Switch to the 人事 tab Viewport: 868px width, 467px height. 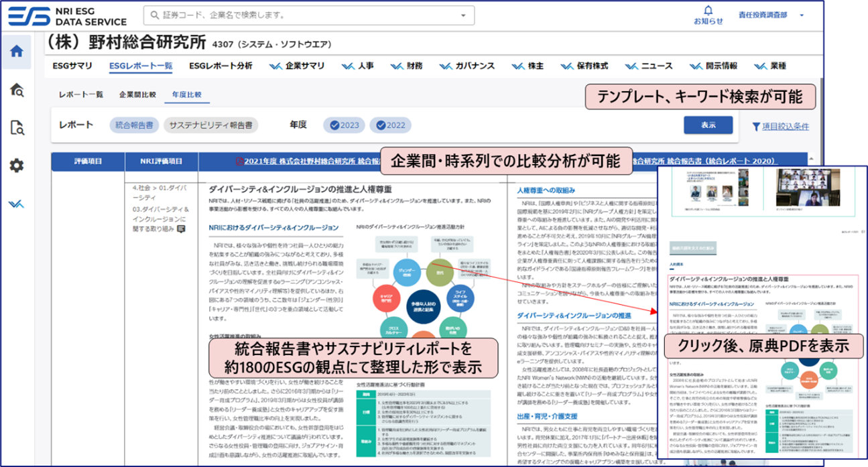click(x=357, y=66)
